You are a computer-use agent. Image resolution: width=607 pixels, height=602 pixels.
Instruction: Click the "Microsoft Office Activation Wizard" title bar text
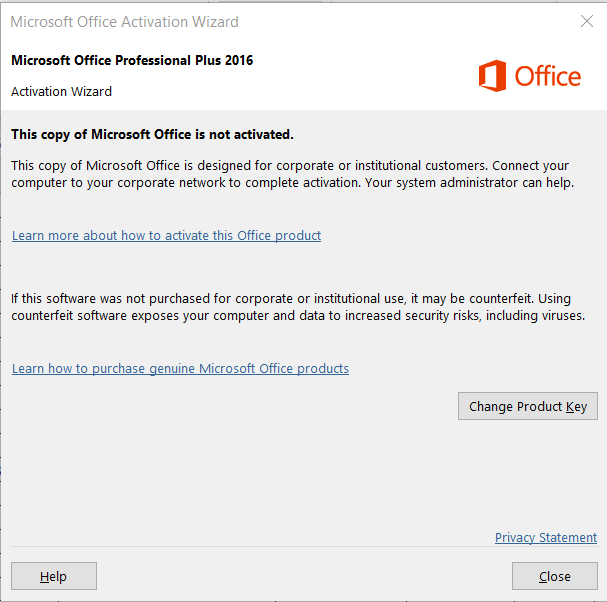point(124,21)
